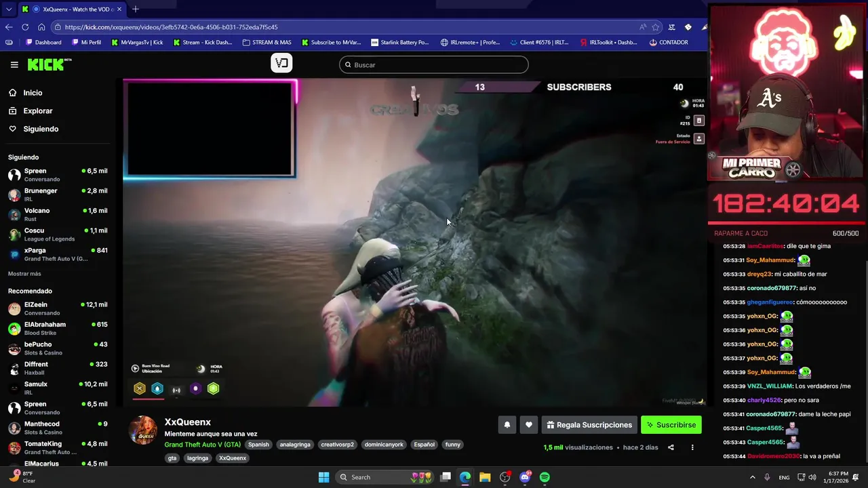Open TomateKing recommended channel
Viewport: 868px width, 488px height.
pos(58,447)
